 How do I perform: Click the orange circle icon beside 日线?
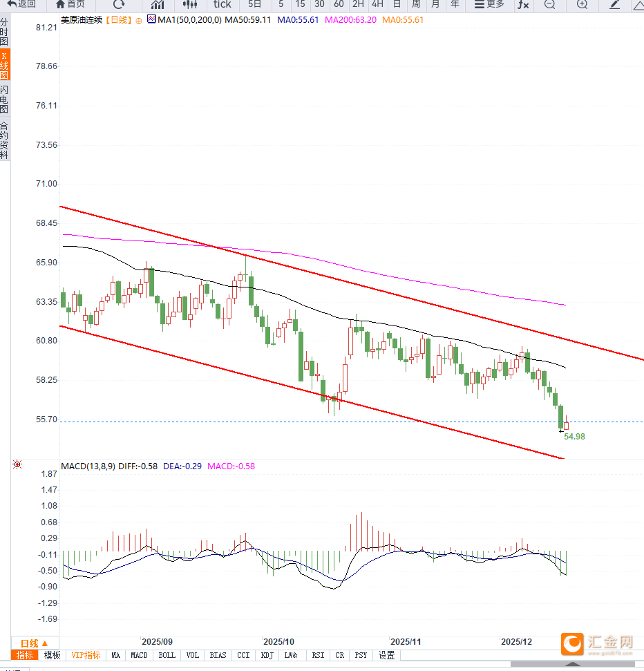pyautogui.click(x=139, y=21)
